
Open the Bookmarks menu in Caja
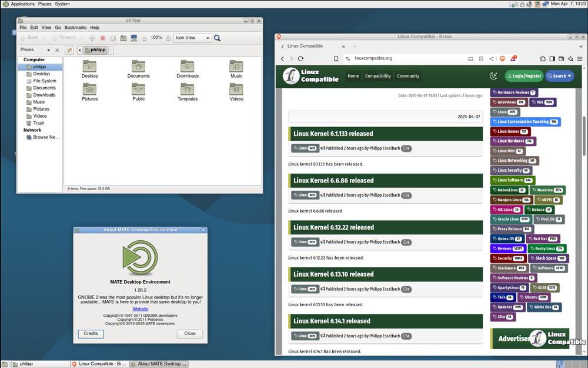click(75, 27)
